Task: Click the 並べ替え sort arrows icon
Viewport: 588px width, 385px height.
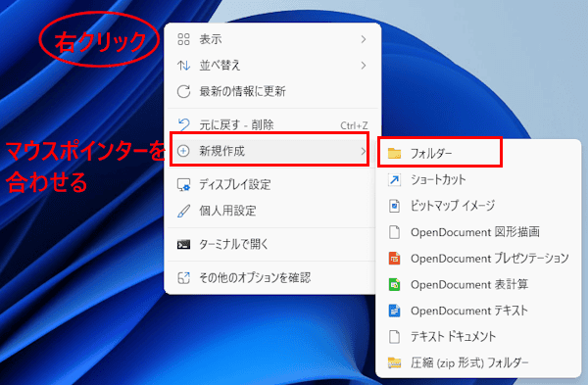Action: pos(183,66)
